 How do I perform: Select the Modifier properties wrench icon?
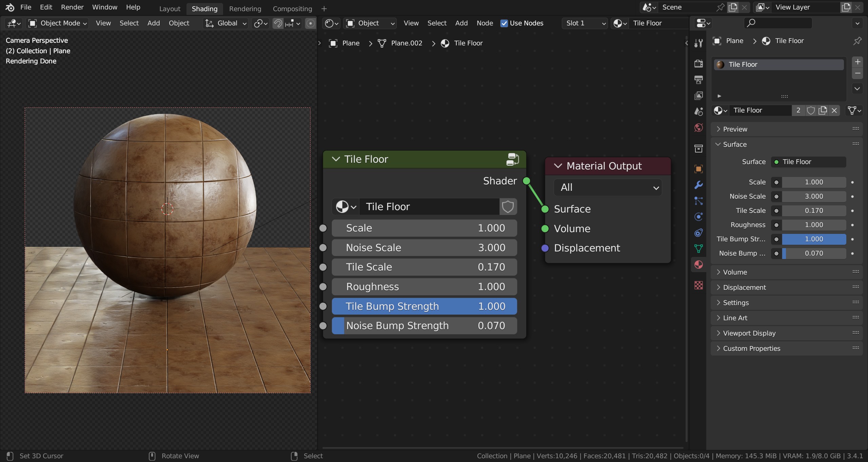click(x=698, y=185)
